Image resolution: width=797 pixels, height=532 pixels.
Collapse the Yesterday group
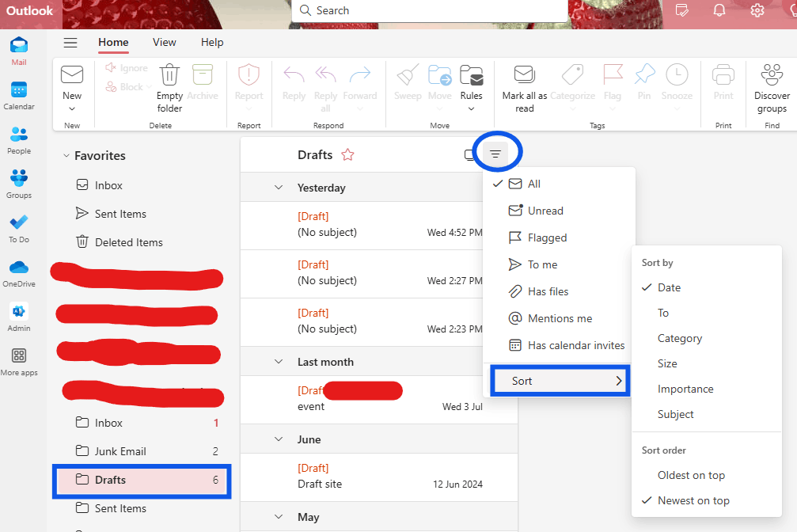click(279, 188)
